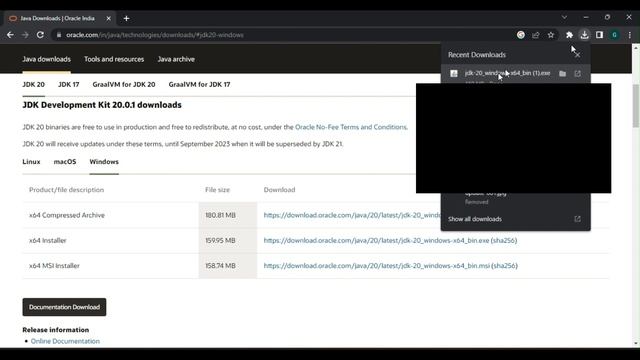Click the browser forward arrow
The height and width of the screenshot is (360, 640).
point(25,35)
